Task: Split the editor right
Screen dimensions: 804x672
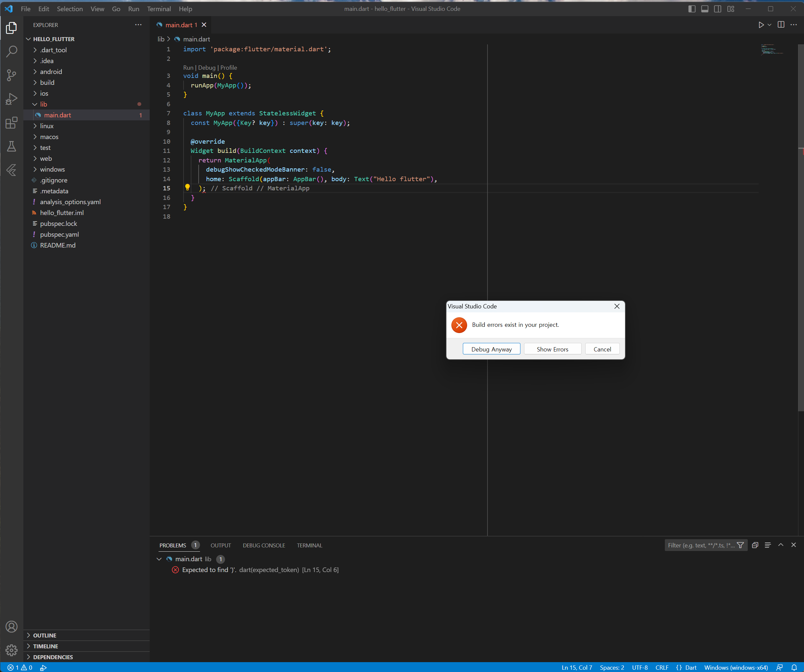Action: pos(781,25)
